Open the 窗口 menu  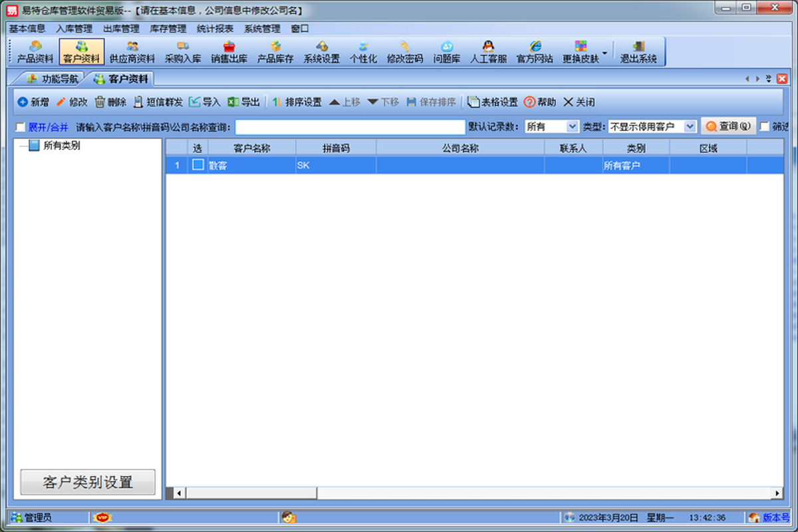(x=300, y=29)
